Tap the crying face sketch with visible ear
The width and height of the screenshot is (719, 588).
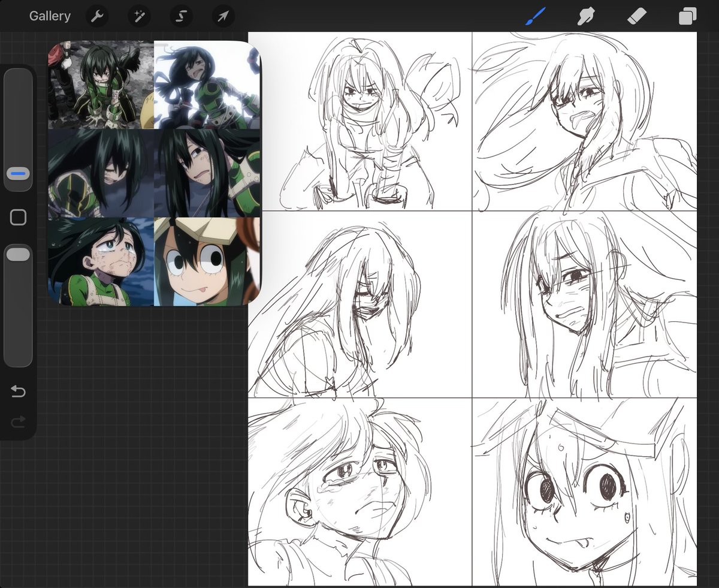360,491
